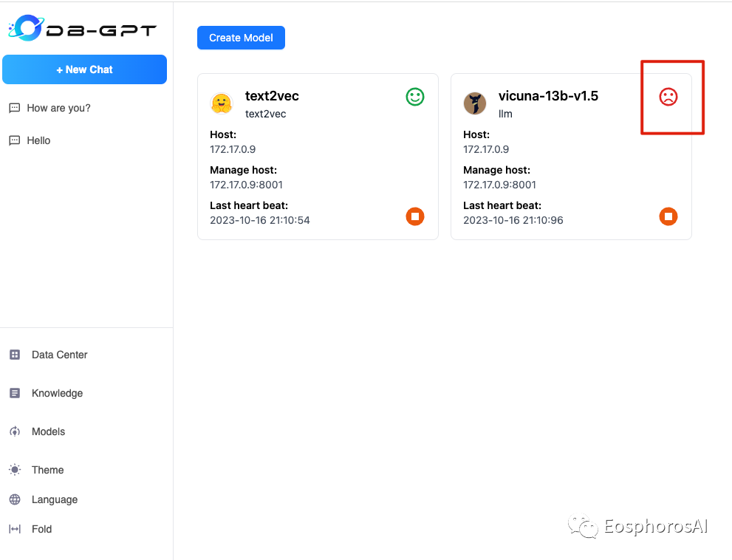Click the Language globe icon

click(15, 499)
